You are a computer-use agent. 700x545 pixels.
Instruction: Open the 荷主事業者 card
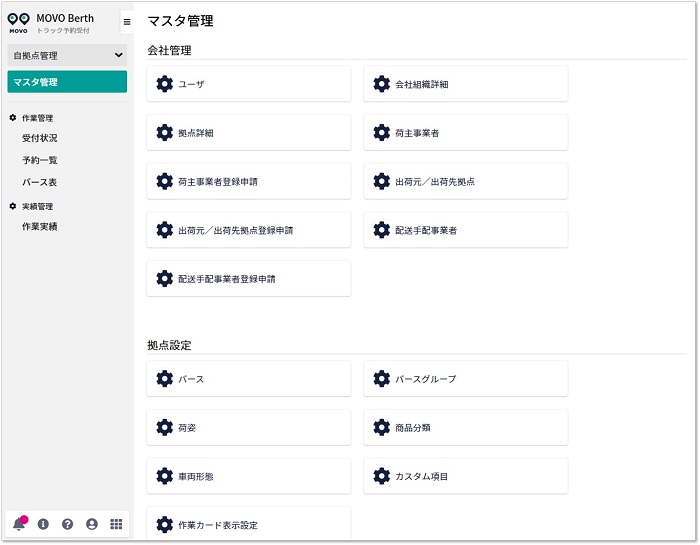click(466, 133)
